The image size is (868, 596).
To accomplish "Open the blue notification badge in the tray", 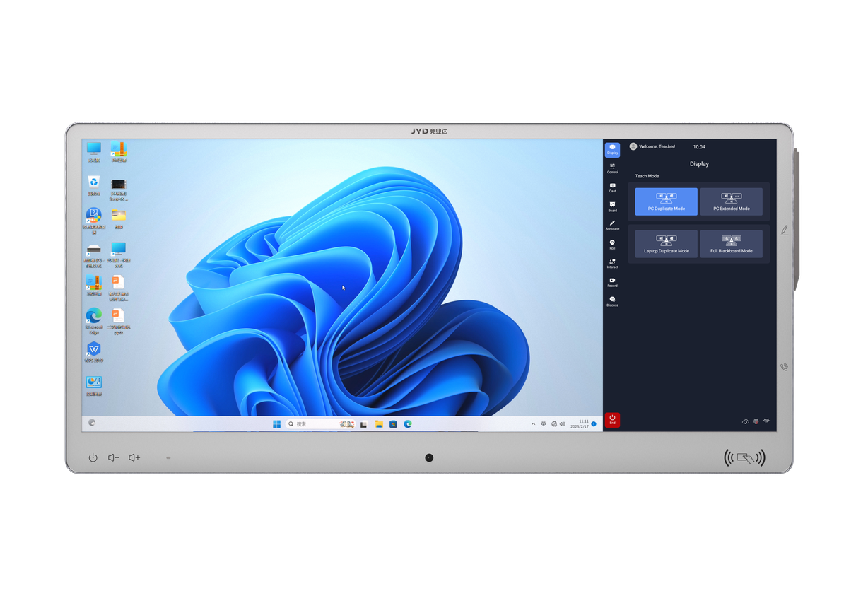I will coord(594,424).
